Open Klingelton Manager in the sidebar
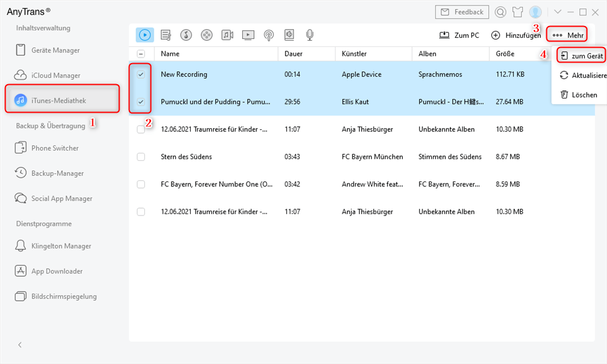 pos(61,246)
